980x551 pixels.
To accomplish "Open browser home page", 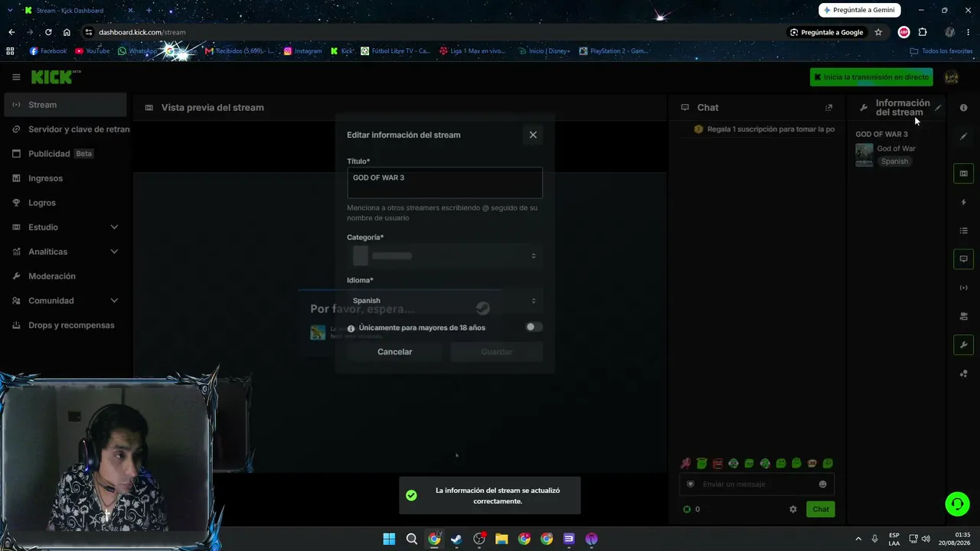I will point(67,32).
